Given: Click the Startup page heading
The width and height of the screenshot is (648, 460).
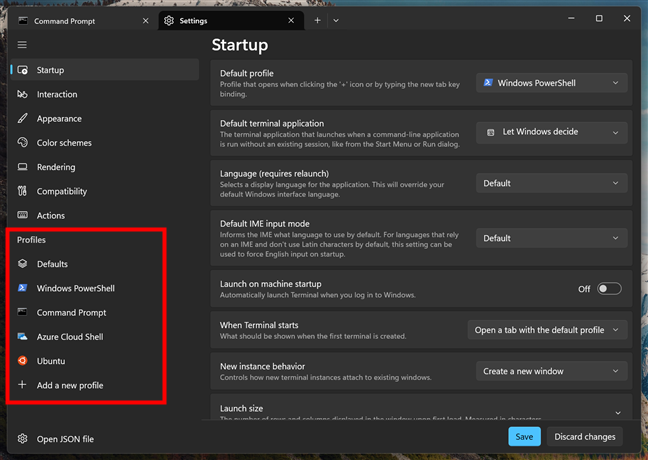Looking at the screenshot, I should [x=240, y=45].
